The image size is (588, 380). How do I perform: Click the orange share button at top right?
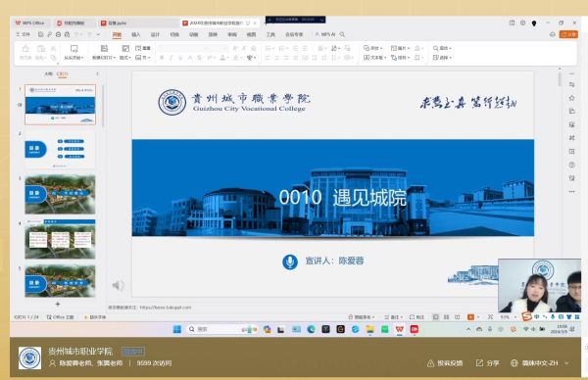click(x=568, y=34)
